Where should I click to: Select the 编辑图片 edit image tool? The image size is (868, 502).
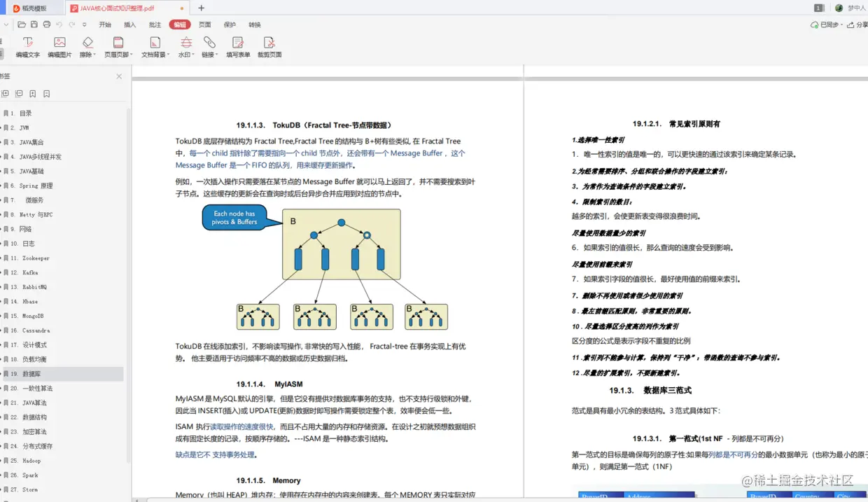(59, 47)
